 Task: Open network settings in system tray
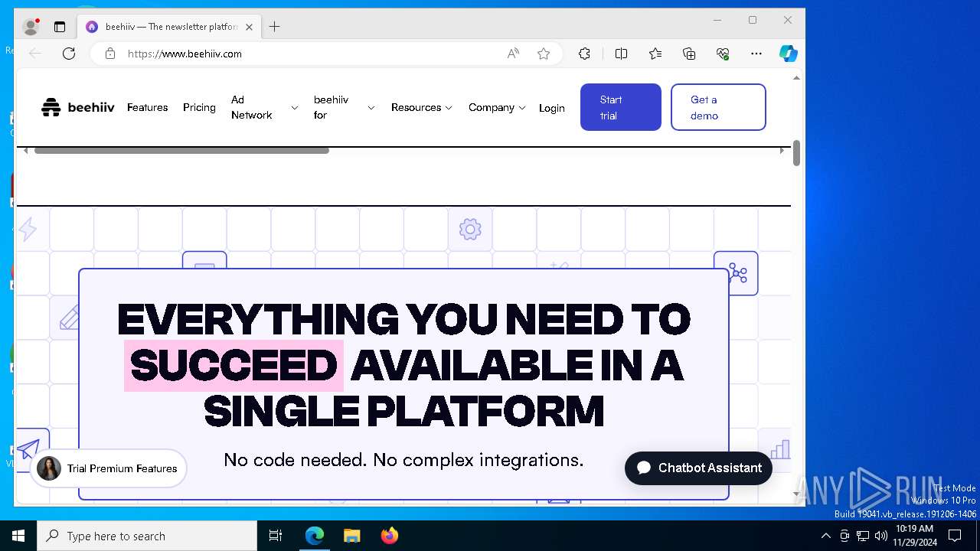[x=863, y=536]
